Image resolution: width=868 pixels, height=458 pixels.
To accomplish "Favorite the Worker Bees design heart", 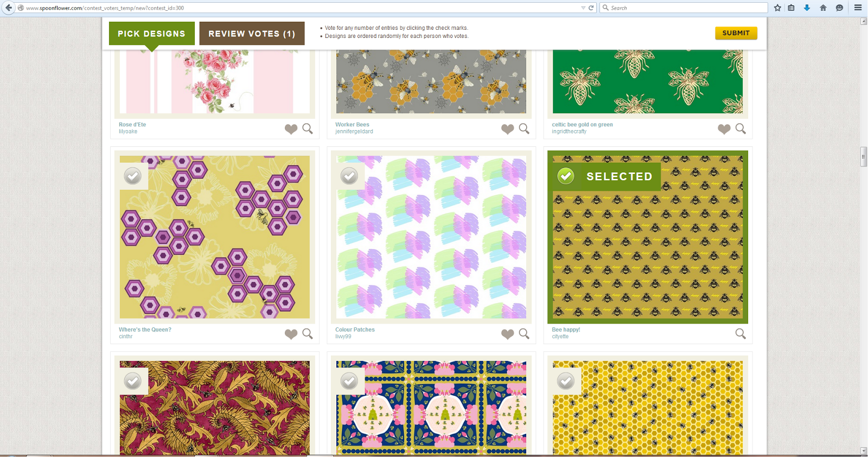I will coord(508,129).
